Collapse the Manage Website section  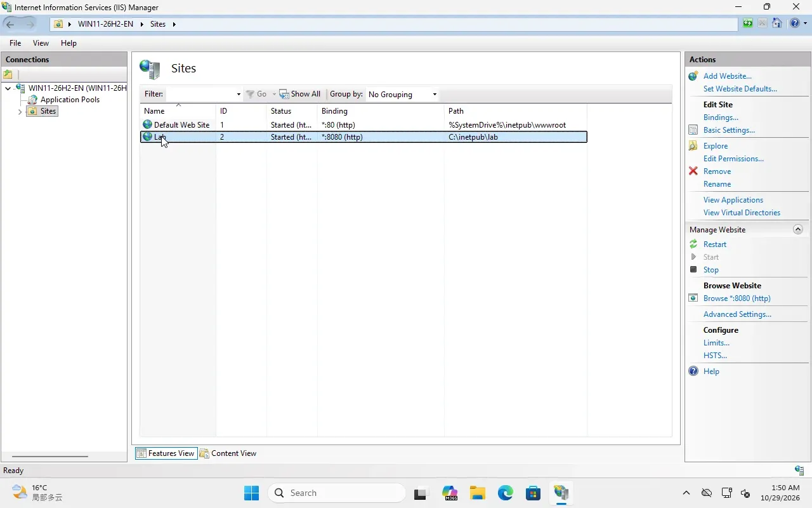(x=798, y=229)
